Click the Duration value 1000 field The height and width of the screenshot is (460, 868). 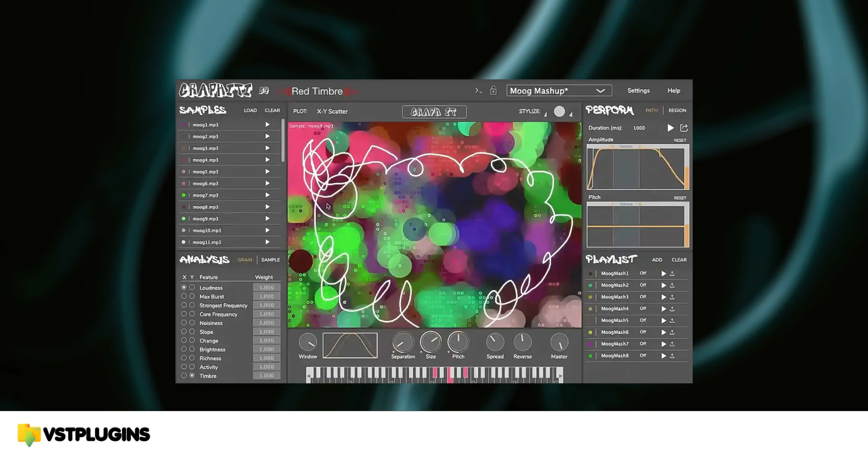[639, 128]
